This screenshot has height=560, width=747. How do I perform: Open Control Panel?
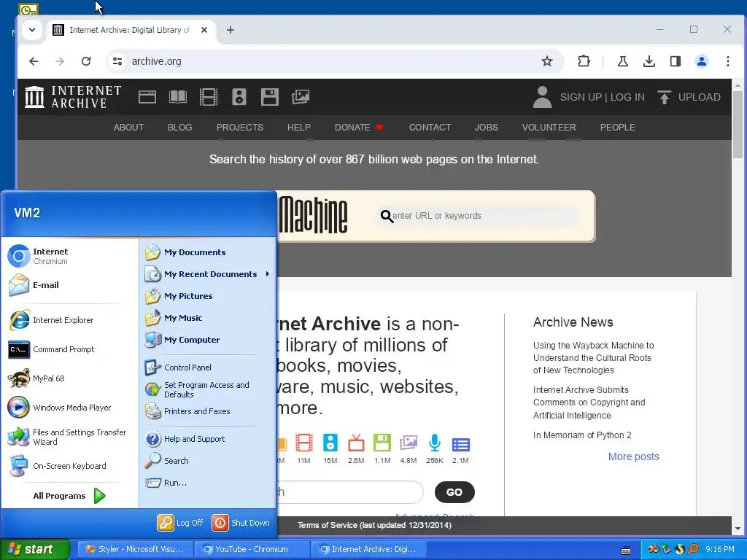pos(207,367)
